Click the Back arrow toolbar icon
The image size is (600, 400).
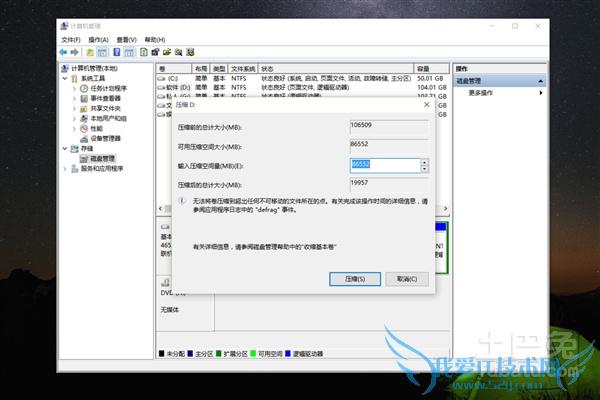click(x=63, y=52)
